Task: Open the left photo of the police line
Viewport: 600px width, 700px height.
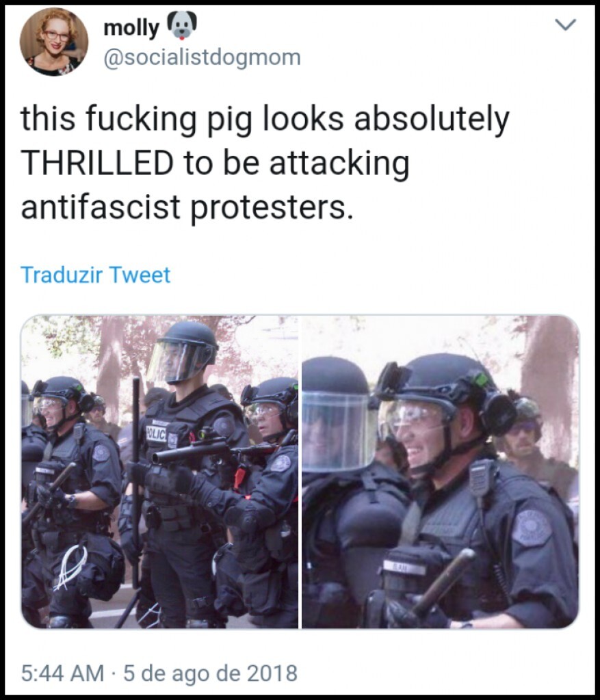Action: coord(159,472)
